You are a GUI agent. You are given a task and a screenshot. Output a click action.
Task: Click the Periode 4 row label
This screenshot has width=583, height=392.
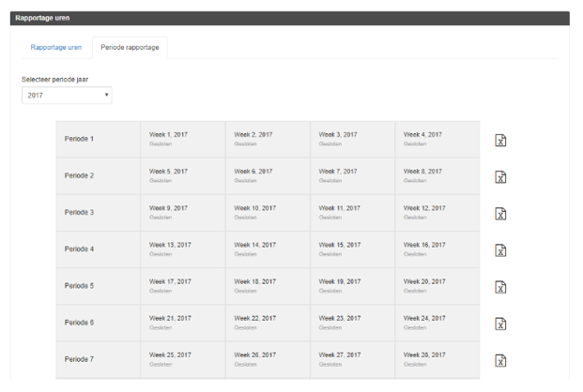point(79,249)
